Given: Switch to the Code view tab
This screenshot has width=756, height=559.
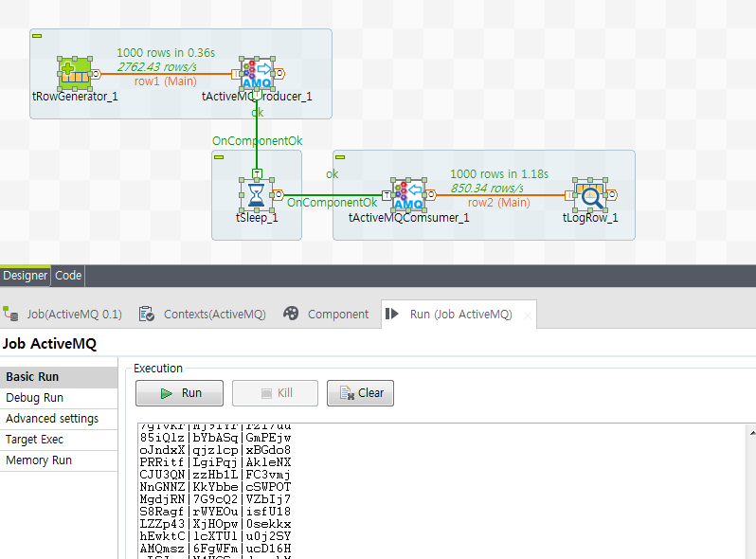Looking at the screenshot, I should coord(68,276).
